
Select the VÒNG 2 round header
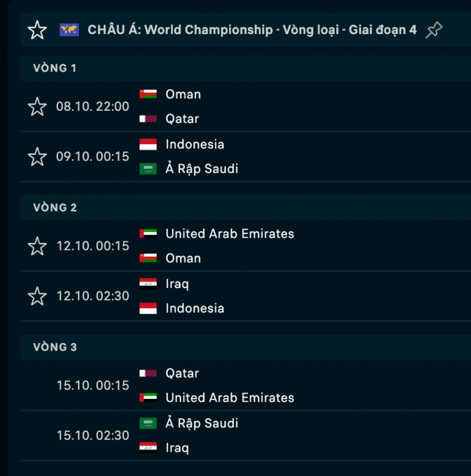pyautogui.click(x=55, y=208)
